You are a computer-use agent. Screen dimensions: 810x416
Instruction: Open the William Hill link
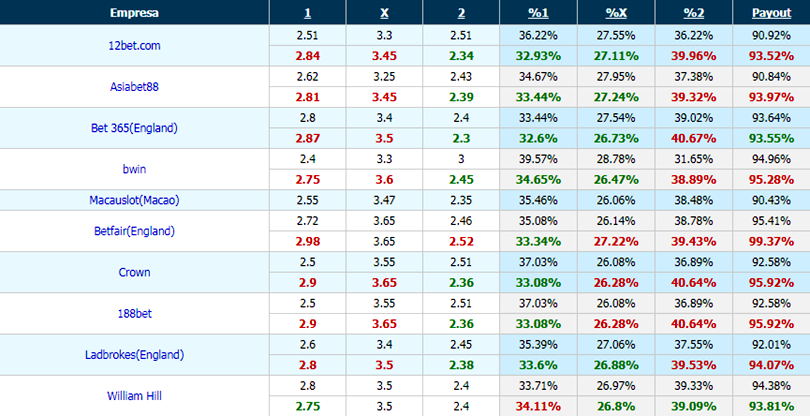134,396
